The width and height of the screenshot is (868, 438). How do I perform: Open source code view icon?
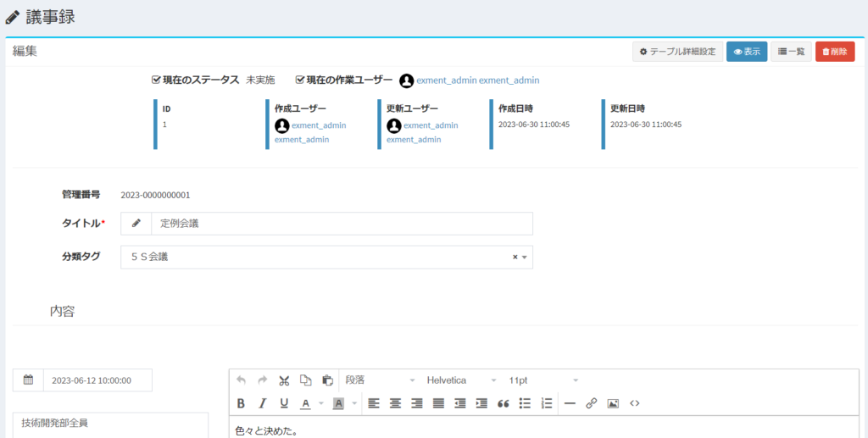click(x=634, y=404)
